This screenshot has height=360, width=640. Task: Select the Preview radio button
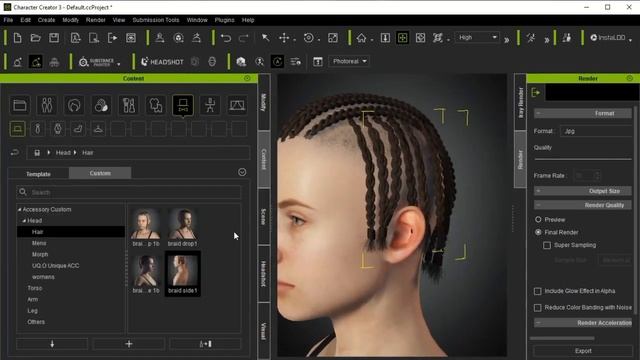coord(538,220)
